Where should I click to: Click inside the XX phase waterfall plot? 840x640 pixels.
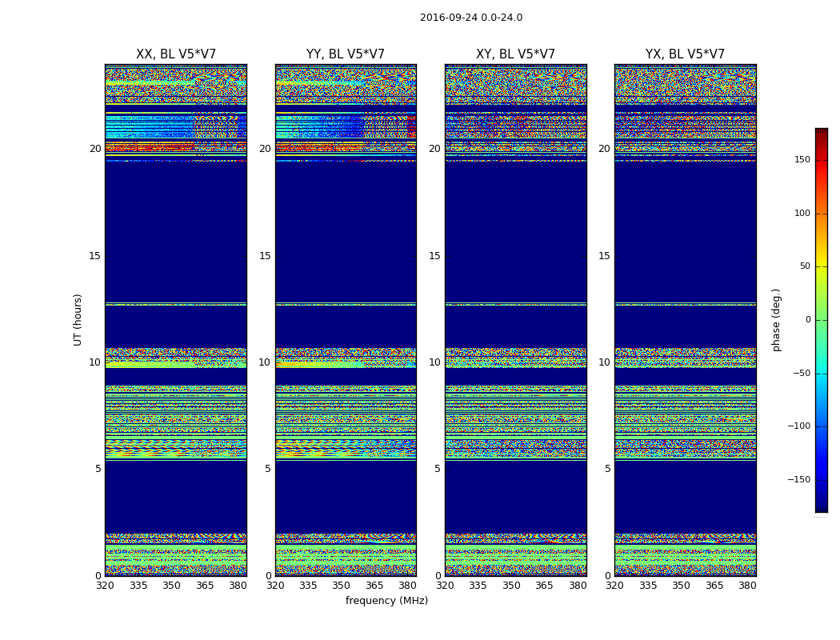click(176, 240)
